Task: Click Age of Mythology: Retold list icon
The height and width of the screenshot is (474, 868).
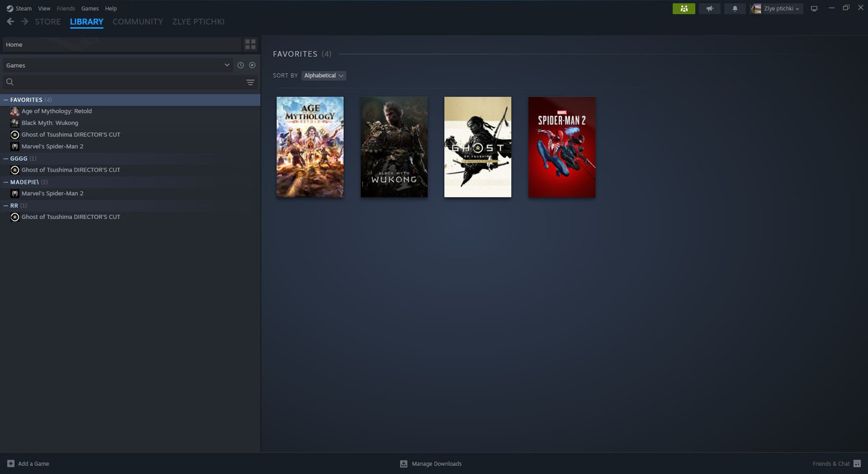Action: (15, 111)
